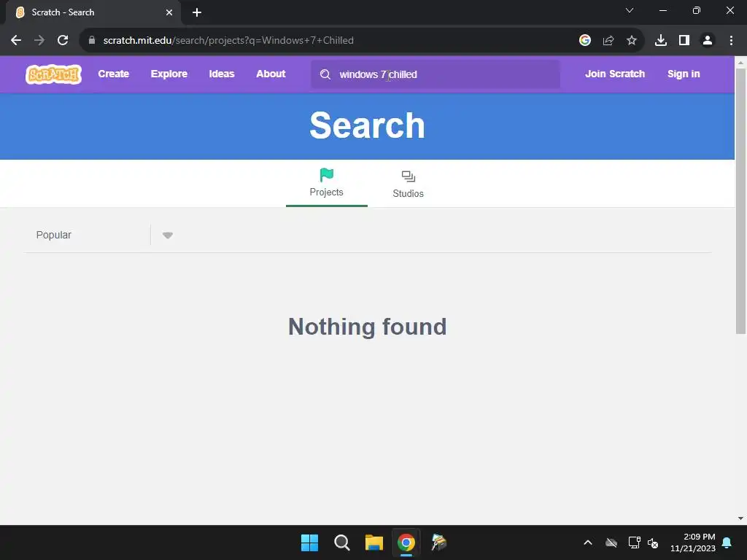Reload the page with the refresh icon
The image size is (747, 560).
[x=63, y=41]
